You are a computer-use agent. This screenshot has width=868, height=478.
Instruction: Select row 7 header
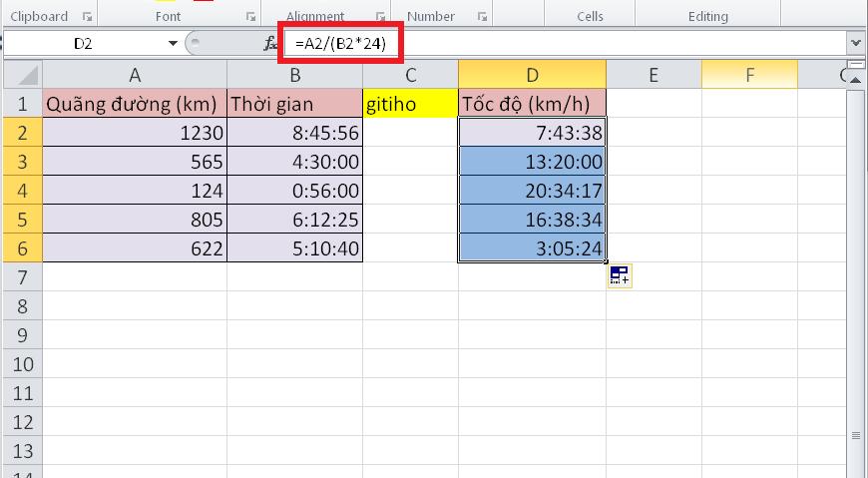pos(23,277)
